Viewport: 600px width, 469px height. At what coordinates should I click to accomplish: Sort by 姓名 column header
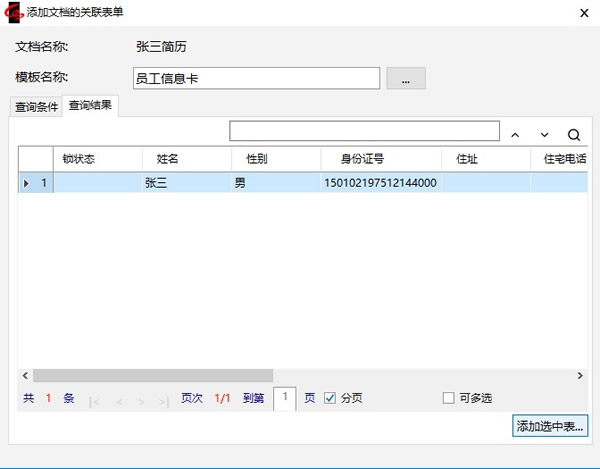coord(167,158)
